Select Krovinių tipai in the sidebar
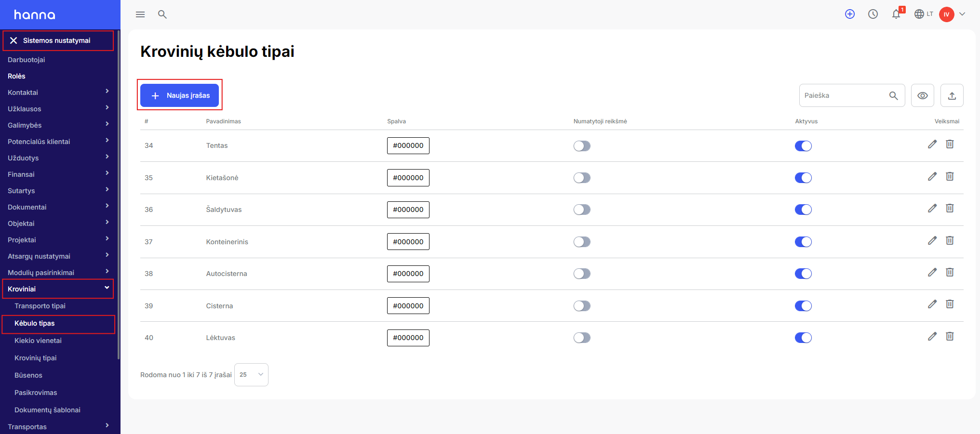Image resolution: width=980 pixels, height=434 pixels. (x=36, y=358)
